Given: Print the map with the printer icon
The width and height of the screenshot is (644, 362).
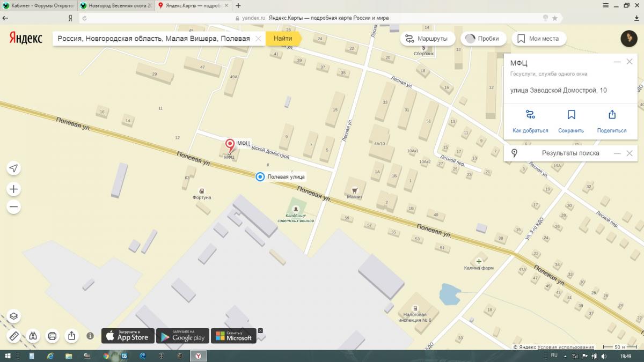Looking at the screenshot, I should [x=53, y=336].
